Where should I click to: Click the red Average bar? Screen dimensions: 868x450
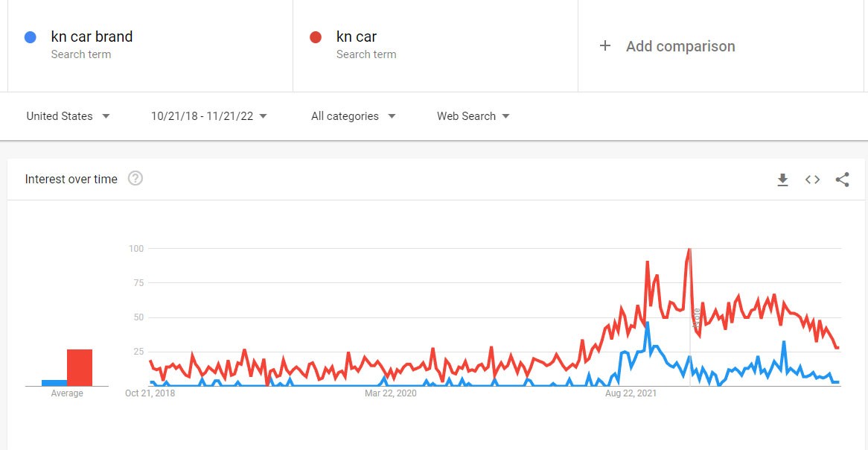[x=80, y=367]
